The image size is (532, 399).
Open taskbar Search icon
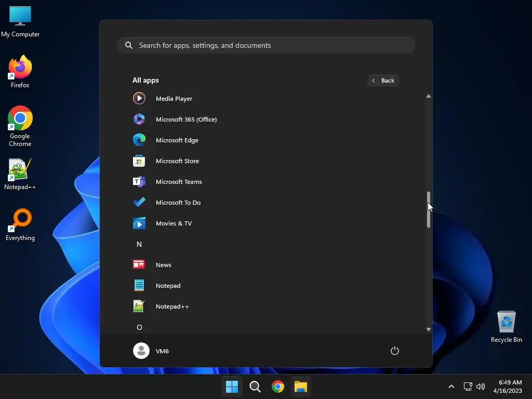255,387
